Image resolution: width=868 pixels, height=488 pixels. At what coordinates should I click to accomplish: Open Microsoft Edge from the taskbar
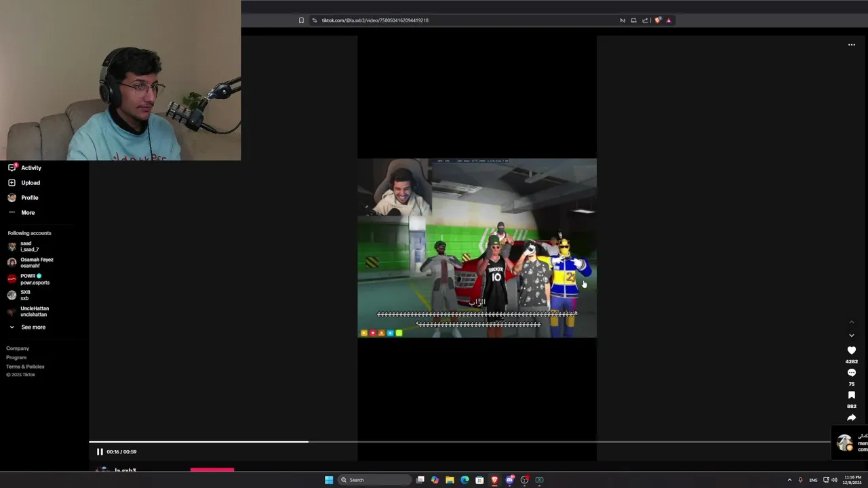[465, 480]
